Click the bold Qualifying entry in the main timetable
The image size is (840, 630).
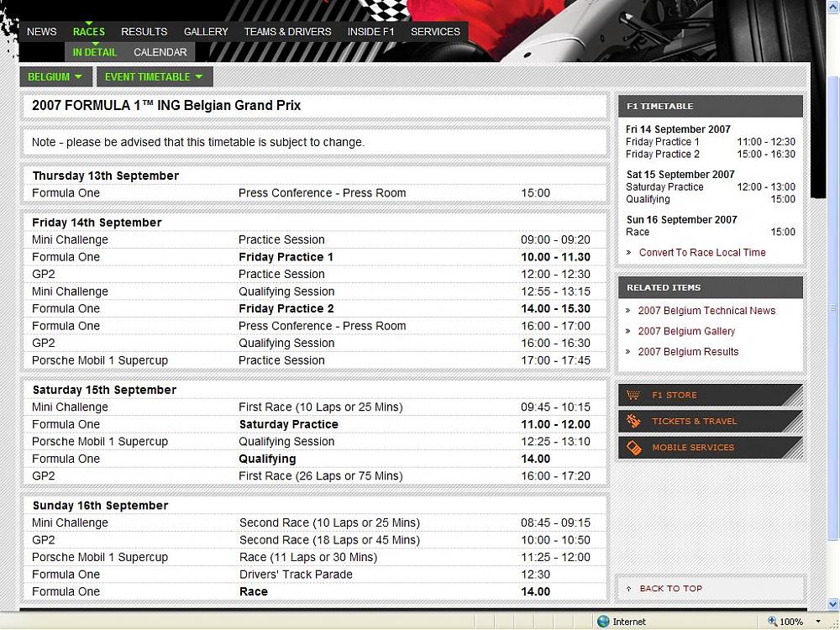coord(267,459)
